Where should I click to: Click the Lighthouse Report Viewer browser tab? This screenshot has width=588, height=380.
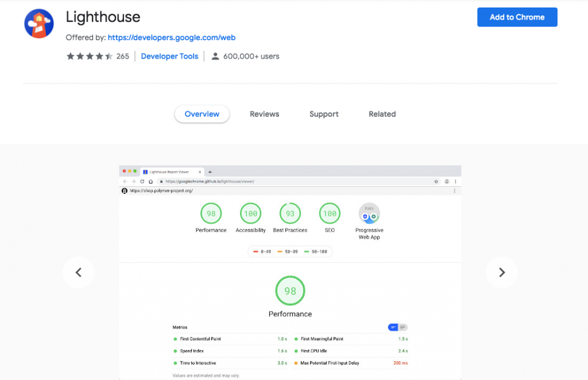click(171, 172)
